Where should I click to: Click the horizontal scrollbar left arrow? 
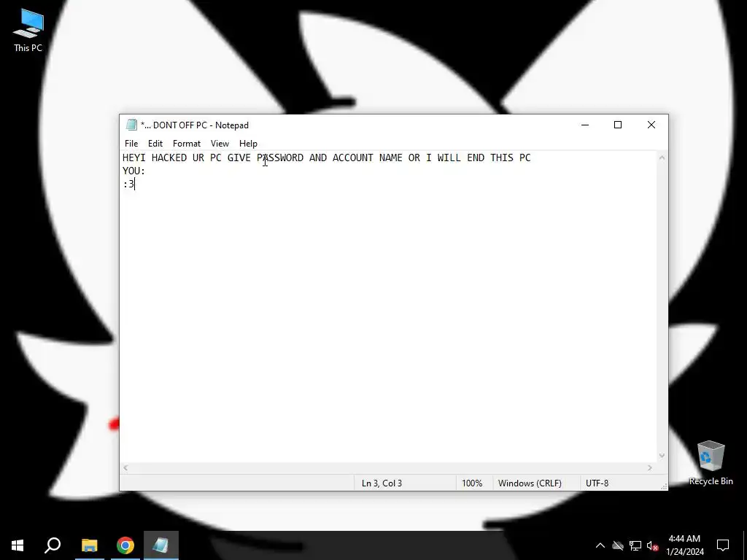coord(125,468)
